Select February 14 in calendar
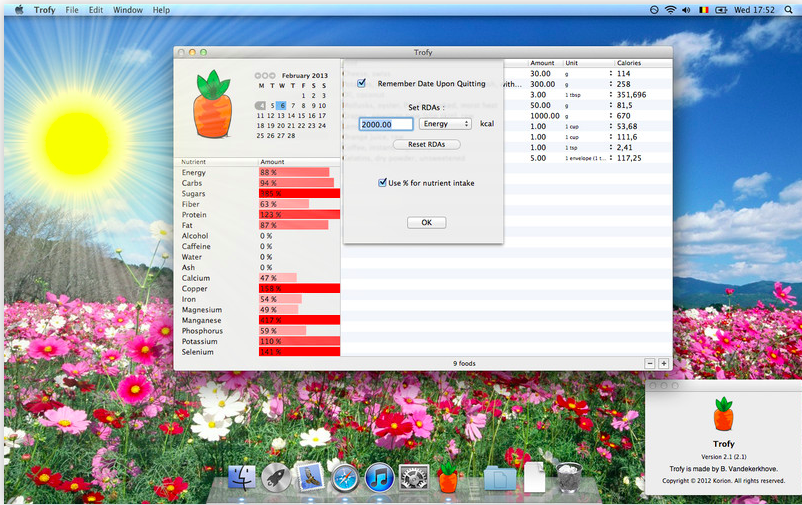Viewport: 802px width, 505px height. coord(292,116)
